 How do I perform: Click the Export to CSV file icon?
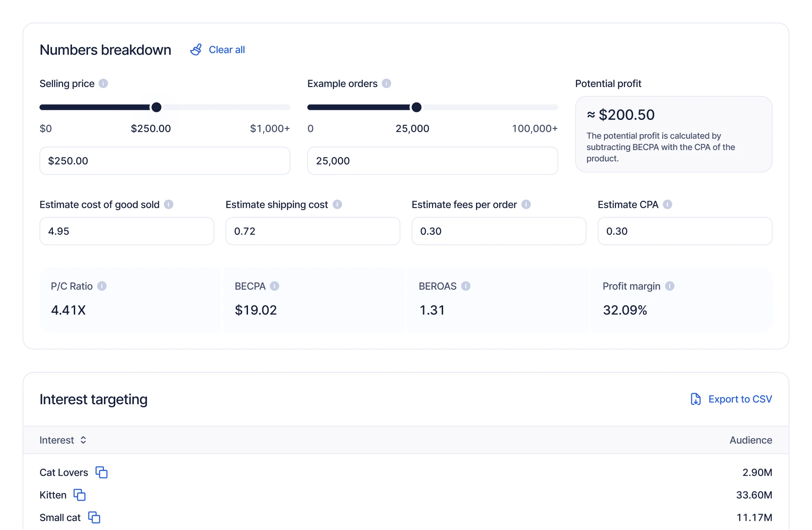click(x=696, y=399)
